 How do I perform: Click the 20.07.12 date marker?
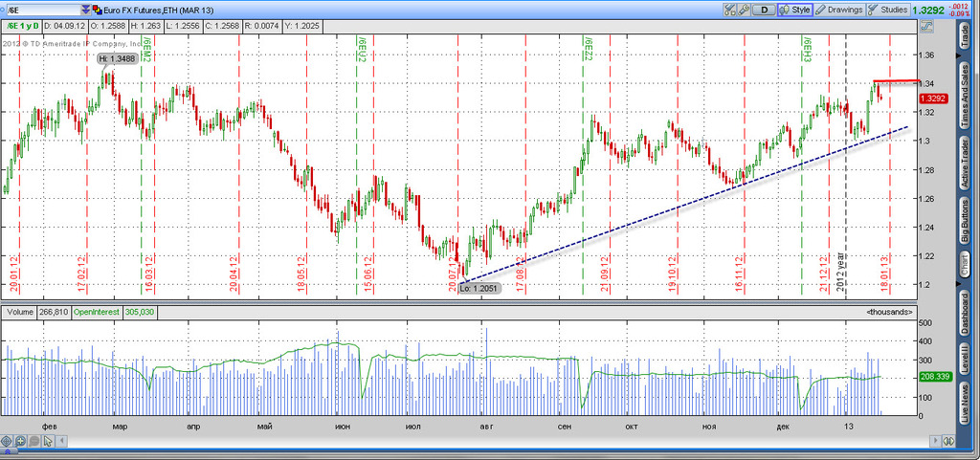coord(452,274)
